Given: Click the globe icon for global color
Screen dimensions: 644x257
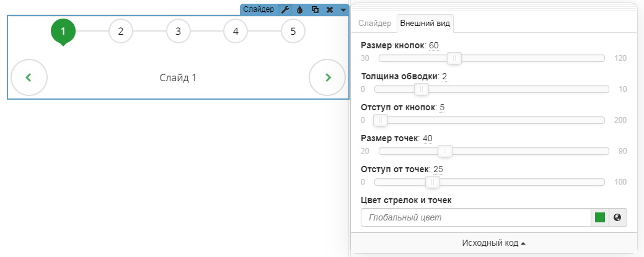Looking at the screenshot, I should tap(617, 217).
